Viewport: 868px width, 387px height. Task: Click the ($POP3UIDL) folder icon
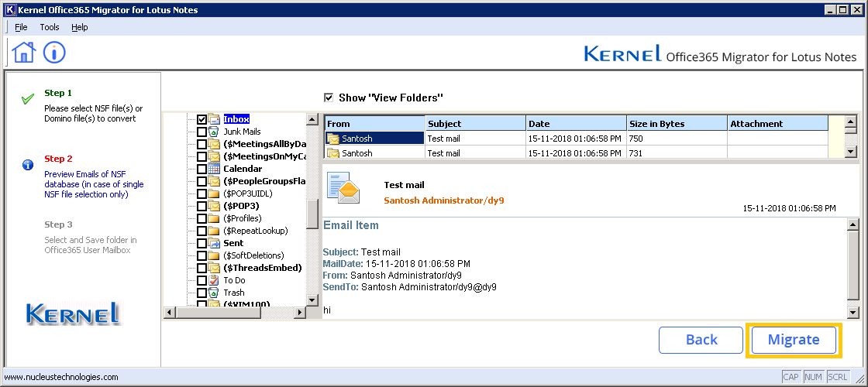[x=214, y=193]
